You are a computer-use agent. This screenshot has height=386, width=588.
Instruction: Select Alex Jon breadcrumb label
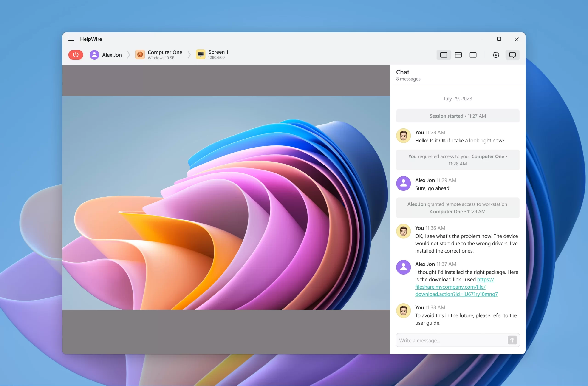pyautogui.click(x=112, y=55)
